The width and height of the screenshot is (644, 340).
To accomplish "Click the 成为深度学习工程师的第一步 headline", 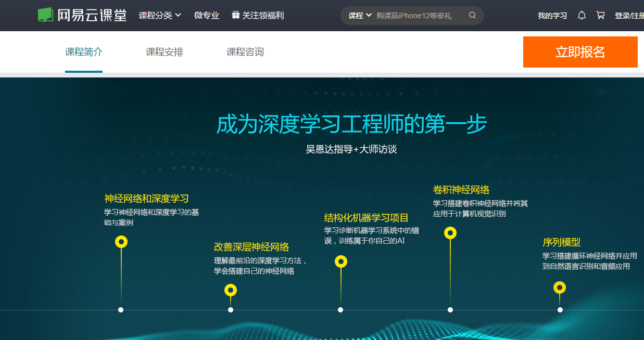I will click(352, 125).
